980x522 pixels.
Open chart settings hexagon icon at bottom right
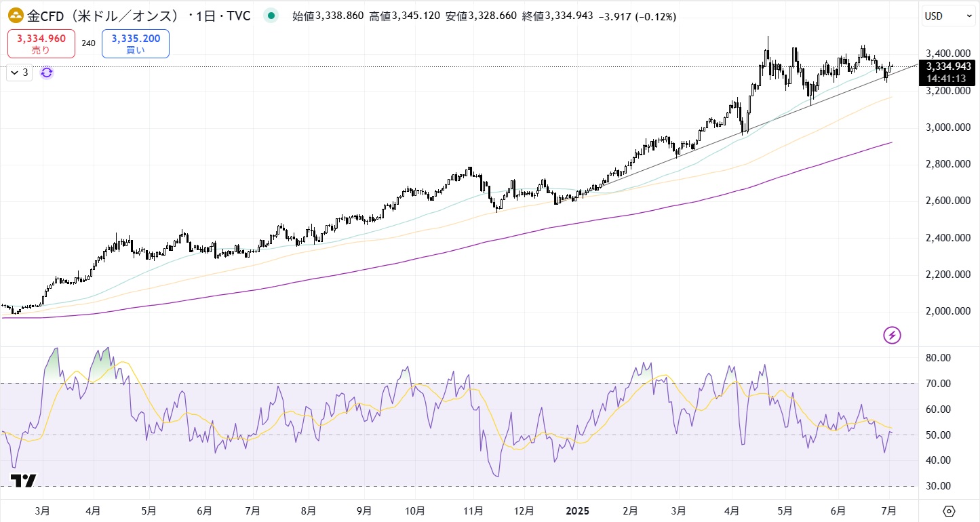949,511
